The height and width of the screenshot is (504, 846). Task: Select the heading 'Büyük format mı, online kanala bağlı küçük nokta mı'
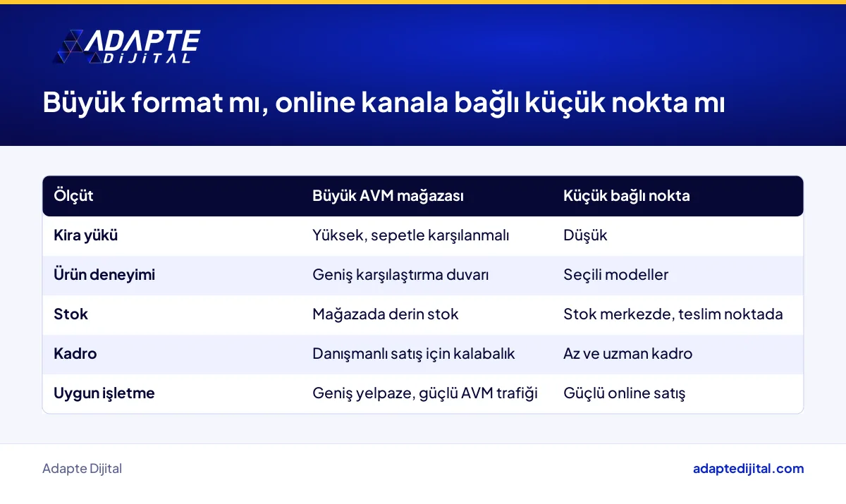[384, 103]
